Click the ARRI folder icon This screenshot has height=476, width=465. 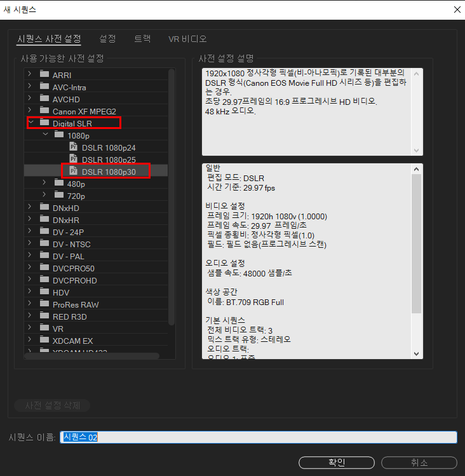[44, 74]
